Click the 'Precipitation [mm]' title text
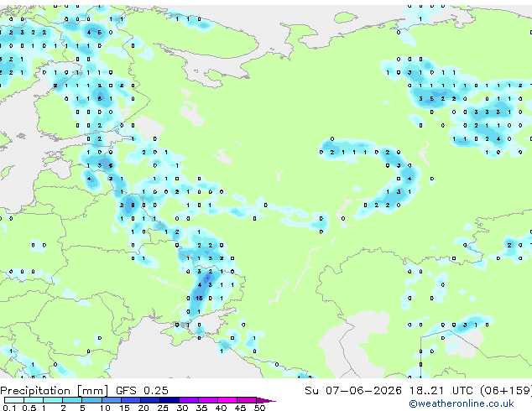Image resolution: width=532 pixels, height=411 pixels. point(55,391)
